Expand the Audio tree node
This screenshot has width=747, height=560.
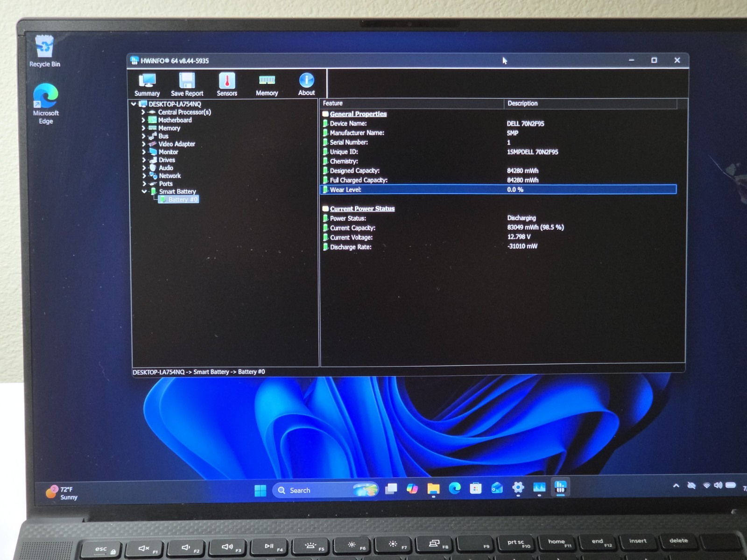coord(143,168)
